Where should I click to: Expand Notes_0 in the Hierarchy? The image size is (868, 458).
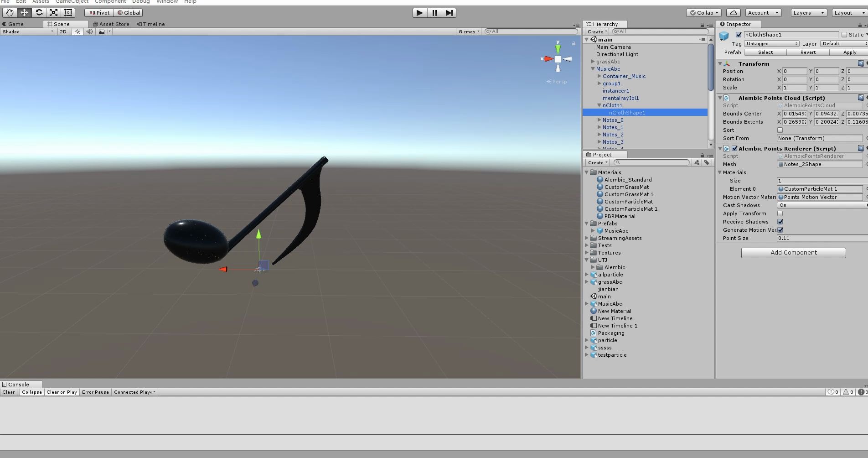[x=599, y=120]
